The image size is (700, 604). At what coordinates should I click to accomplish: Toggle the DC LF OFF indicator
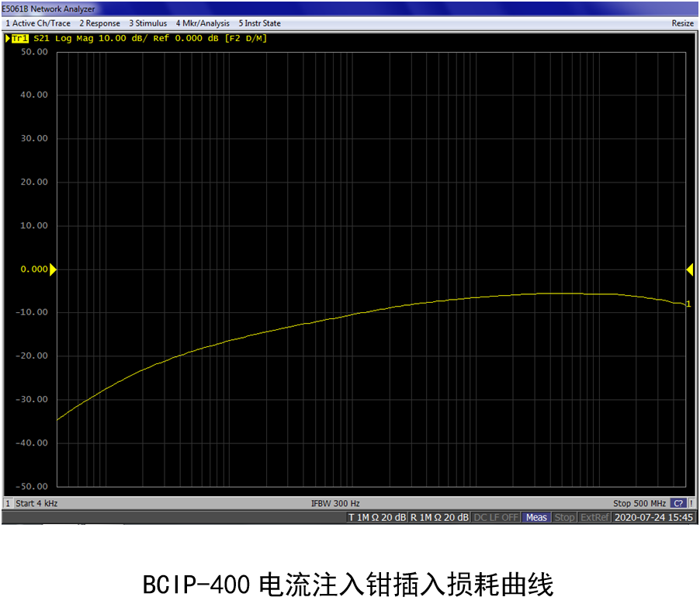[x=496, y=517]
